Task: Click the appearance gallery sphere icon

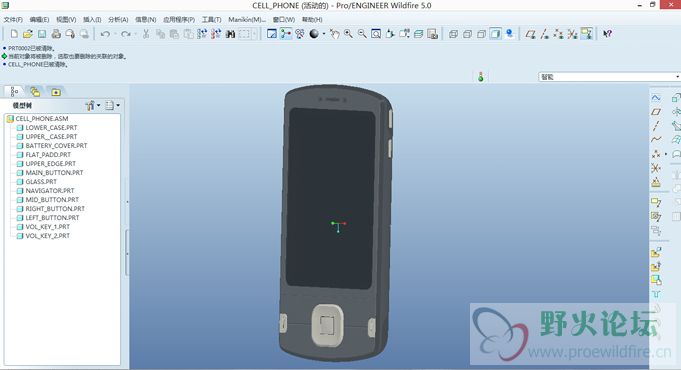Action: point(314,34)
